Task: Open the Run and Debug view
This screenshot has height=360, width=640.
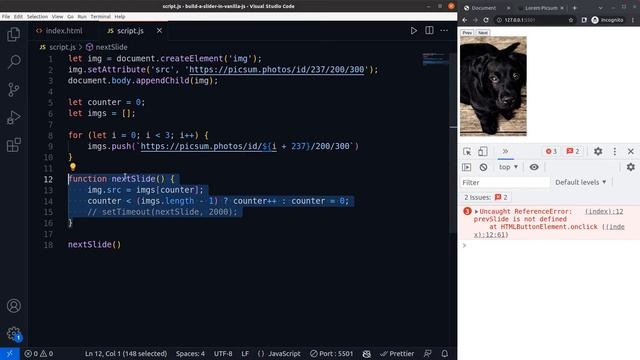Action: [13, 117]
